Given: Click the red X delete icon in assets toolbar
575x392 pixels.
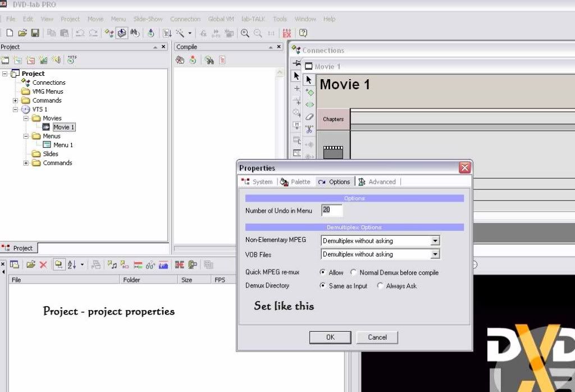Looking at the screenshot, I should 43,265.
